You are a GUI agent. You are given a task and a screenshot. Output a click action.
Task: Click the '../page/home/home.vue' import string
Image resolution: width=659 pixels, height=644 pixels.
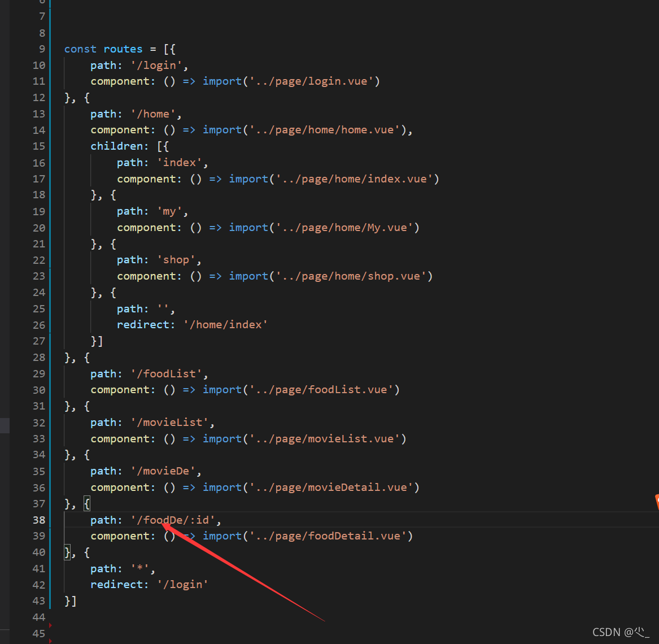coord(325,130)
